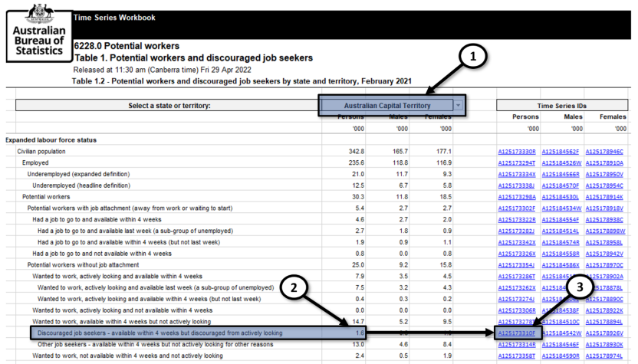Select the 'Civilian population' row label

(41, 151)
